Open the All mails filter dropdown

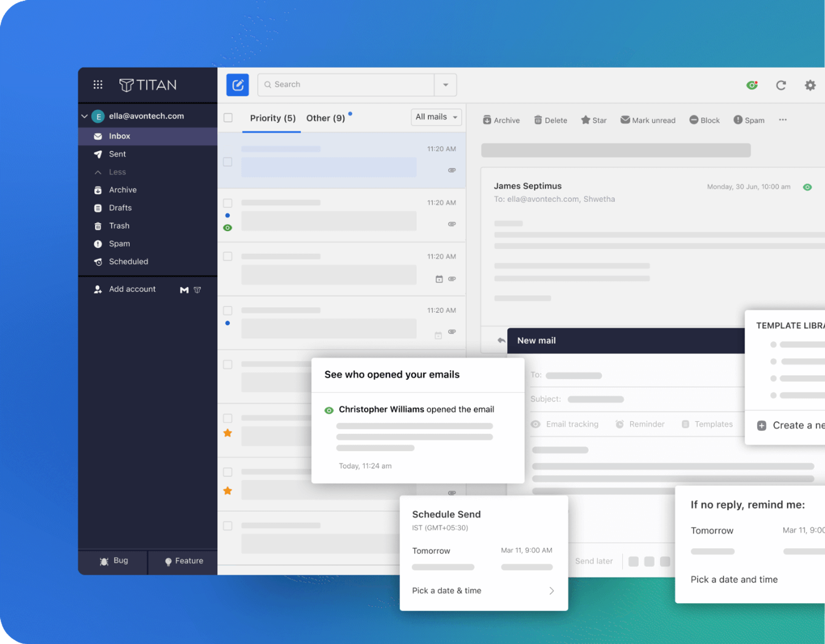pyautogui.click(x=436, y=117)
